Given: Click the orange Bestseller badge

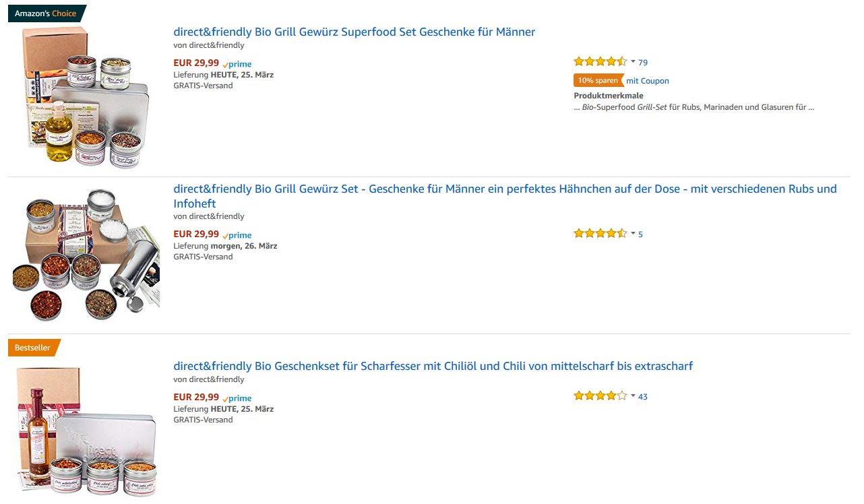Looking at the screenshot, I should (x=33, y=348).
